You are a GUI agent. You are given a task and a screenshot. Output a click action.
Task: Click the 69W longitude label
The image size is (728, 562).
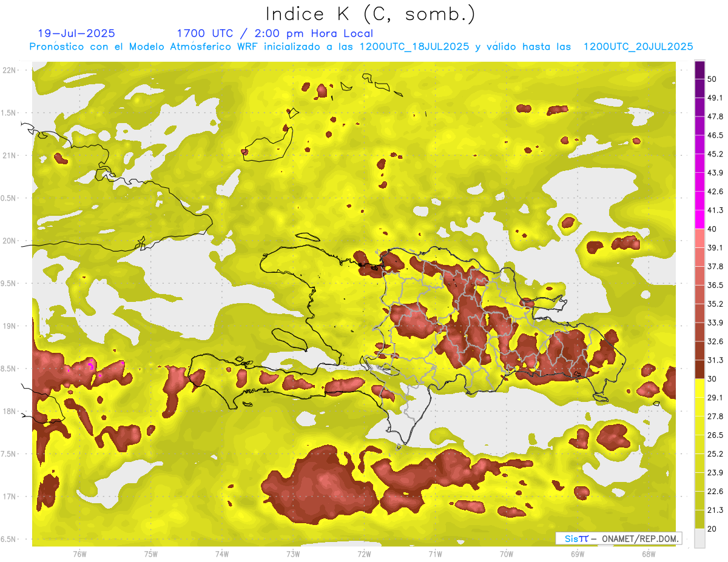click(578, 554)
